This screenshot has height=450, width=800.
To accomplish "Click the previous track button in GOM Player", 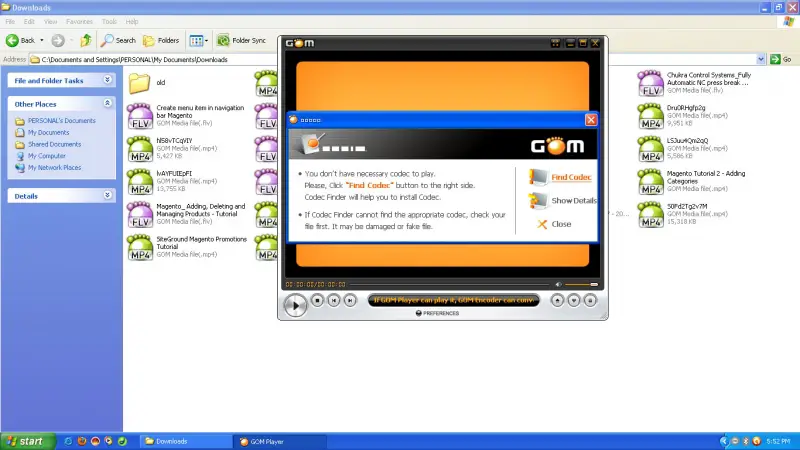I will tap(334, 301).
